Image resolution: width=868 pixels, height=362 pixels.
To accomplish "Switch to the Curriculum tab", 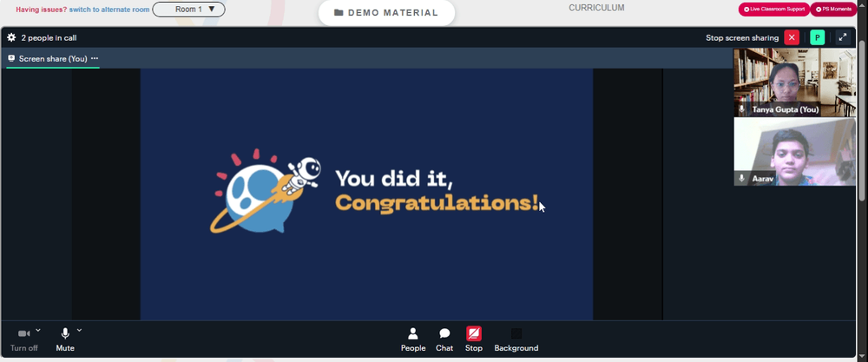I will click(596, 8).
